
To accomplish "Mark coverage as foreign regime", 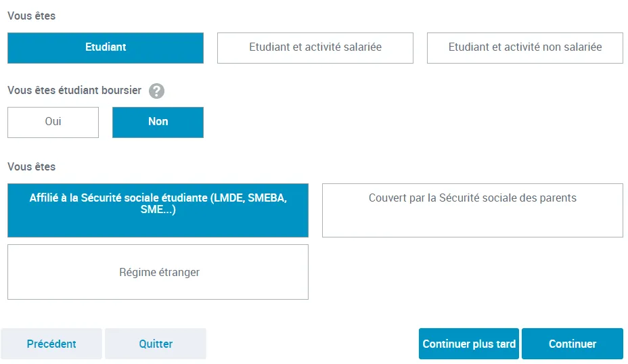I will [x=158, y=272].
